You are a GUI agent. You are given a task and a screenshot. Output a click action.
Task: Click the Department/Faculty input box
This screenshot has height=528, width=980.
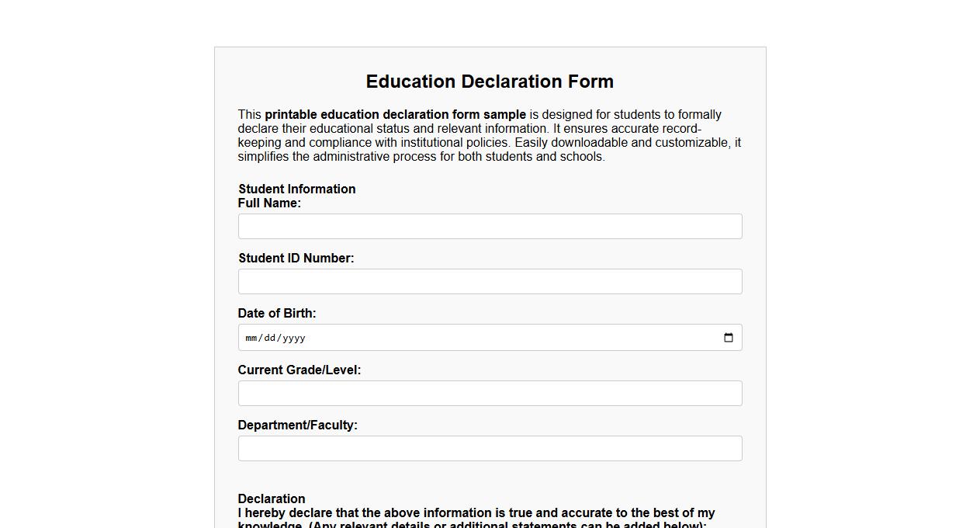coord(490,448)
